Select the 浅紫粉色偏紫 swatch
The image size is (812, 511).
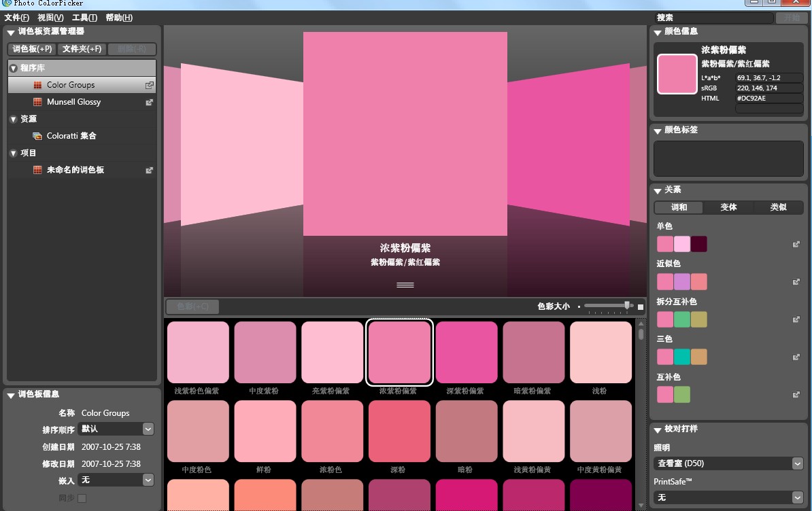198,352
